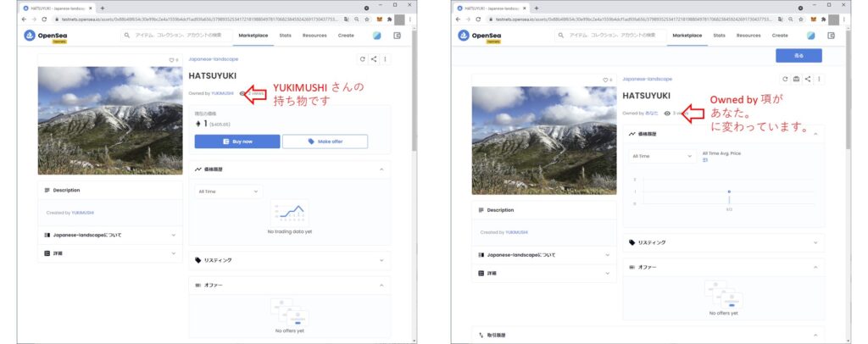
Task: Open the Resources menu in the right window
Action: click(748, 36)
